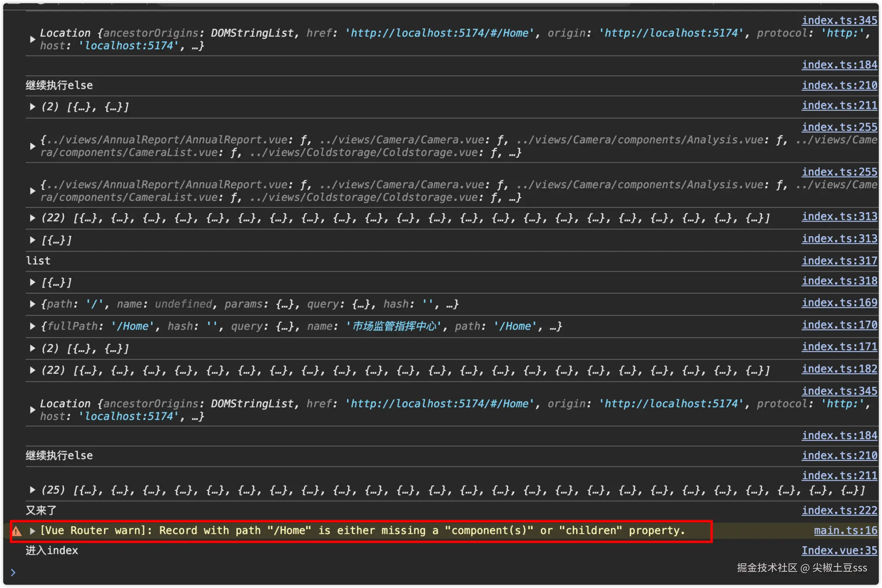Open main.ts:16 source link
Screen dimensions: 882x588
(845, 530)
